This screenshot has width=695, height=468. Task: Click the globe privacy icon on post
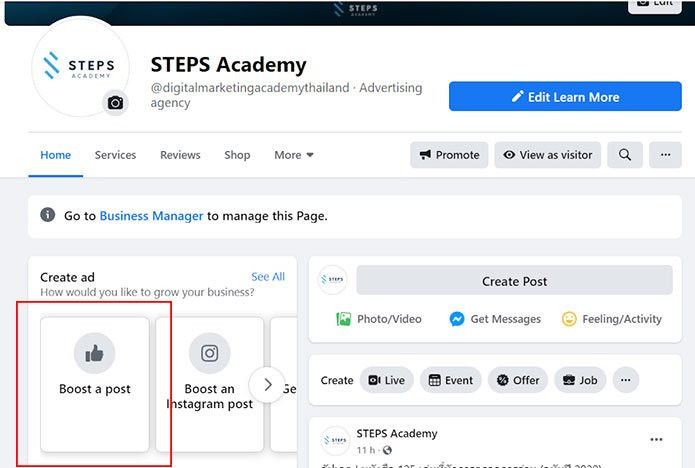(x=387, y=450)
